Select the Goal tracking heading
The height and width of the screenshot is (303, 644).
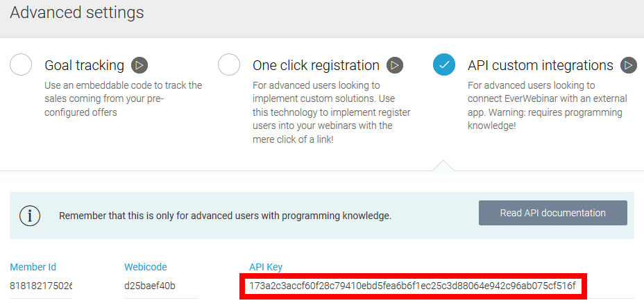click(84, 65)
